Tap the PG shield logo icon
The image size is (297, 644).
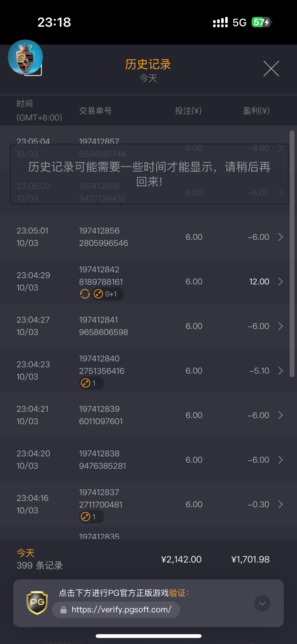37,603
